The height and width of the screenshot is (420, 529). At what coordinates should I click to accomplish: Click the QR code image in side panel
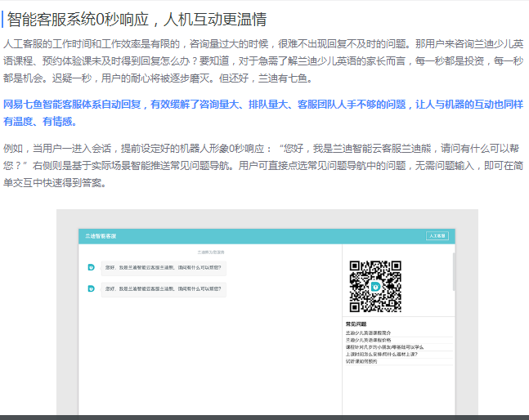375,287
